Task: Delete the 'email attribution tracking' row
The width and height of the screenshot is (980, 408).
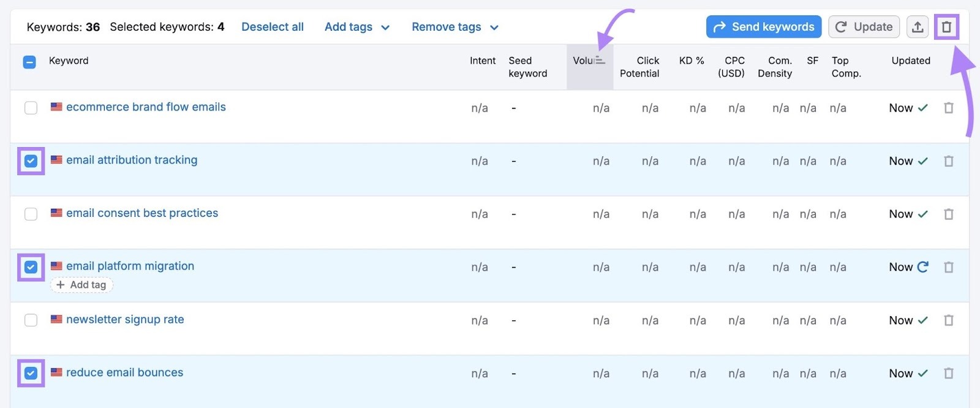Action: [x=948, y=161]
